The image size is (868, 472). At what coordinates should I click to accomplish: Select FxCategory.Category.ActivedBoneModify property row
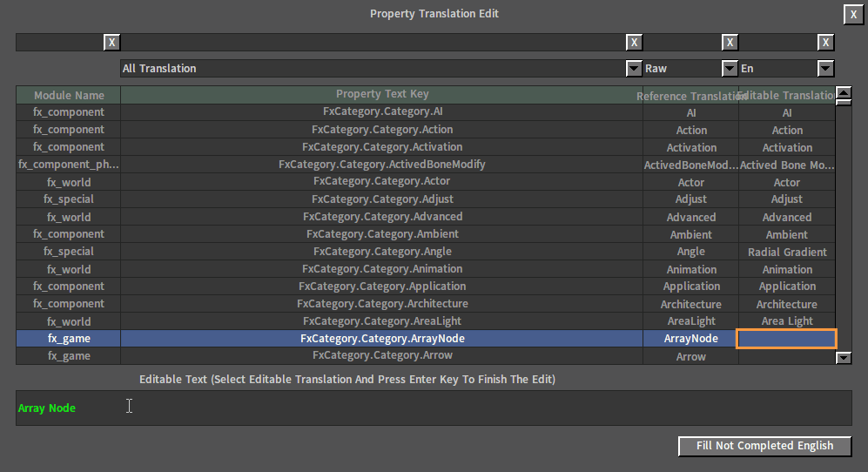tap(382, 165)
